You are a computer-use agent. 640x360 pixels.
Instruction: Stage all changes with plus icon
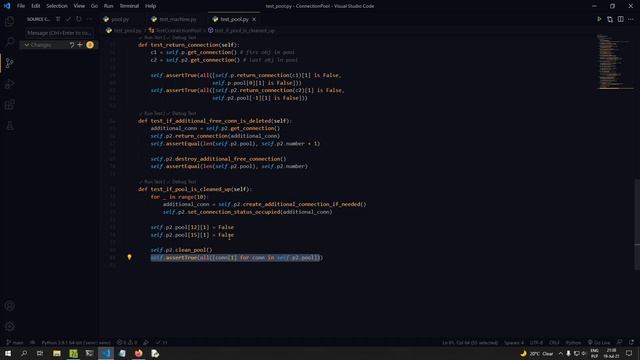(80, 45)
